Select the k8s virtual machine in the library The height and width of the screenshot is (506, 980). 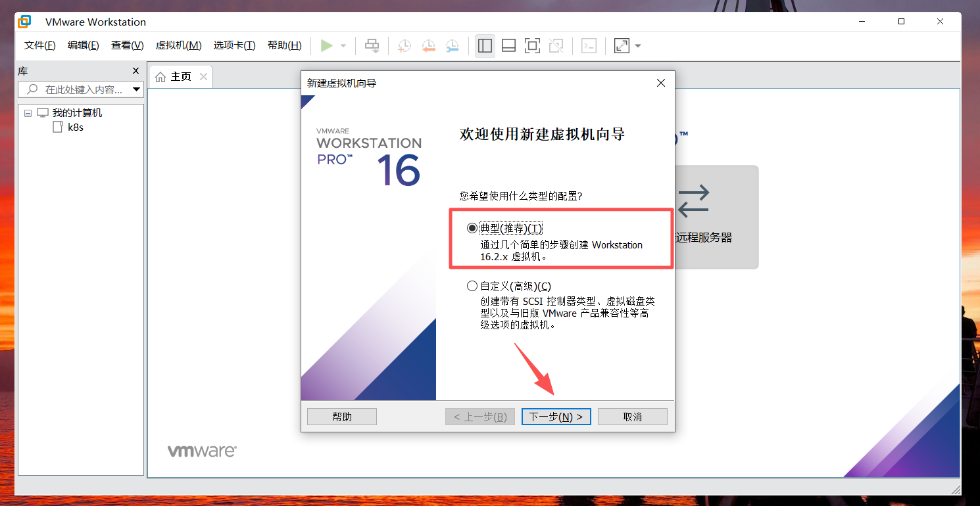click(76, 127)
